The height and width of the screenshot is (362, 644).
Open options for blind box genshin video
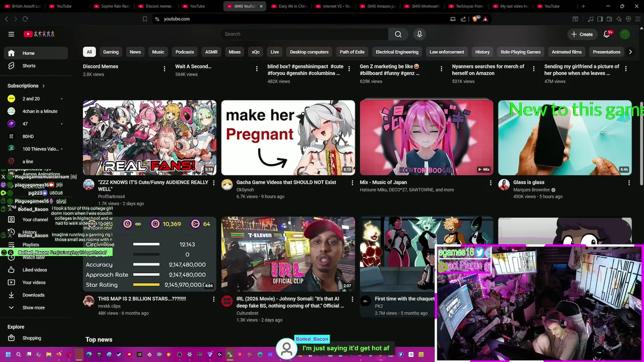pos(349,69)
